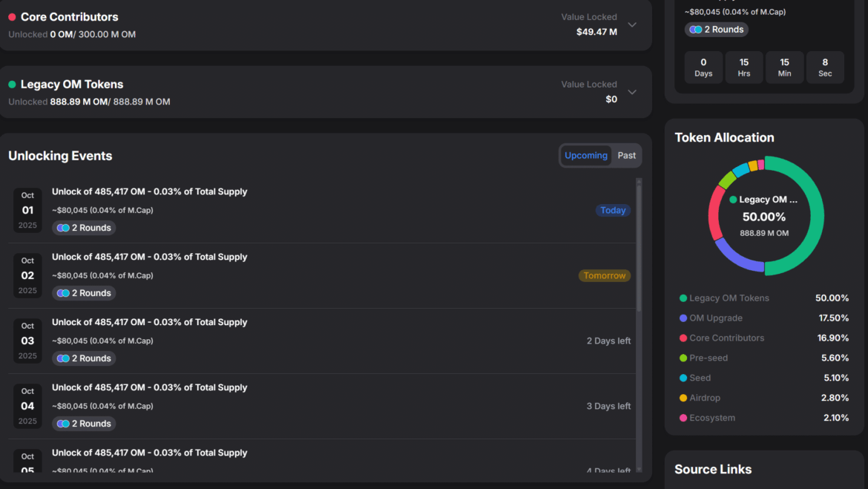Click the 2 Rounds badge above countdown
Viewport: 868px width, 489px height.
tap(716, 30)
